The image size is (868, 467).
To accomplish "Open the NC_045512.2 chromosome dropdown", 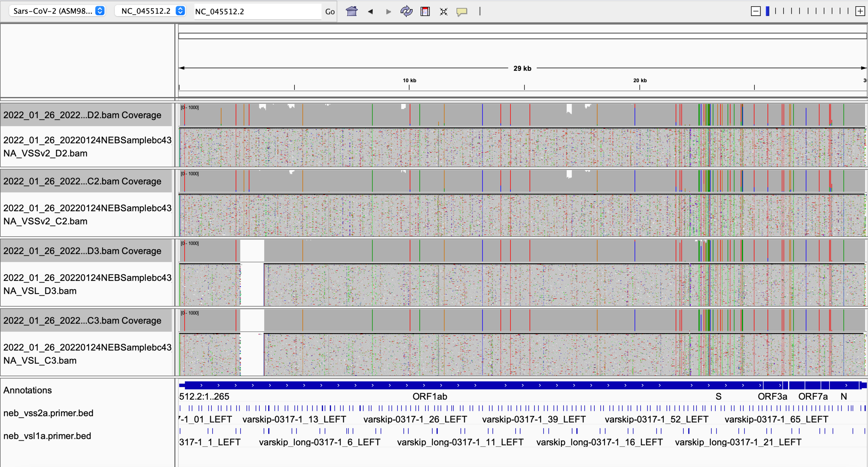I will point(150,11).
